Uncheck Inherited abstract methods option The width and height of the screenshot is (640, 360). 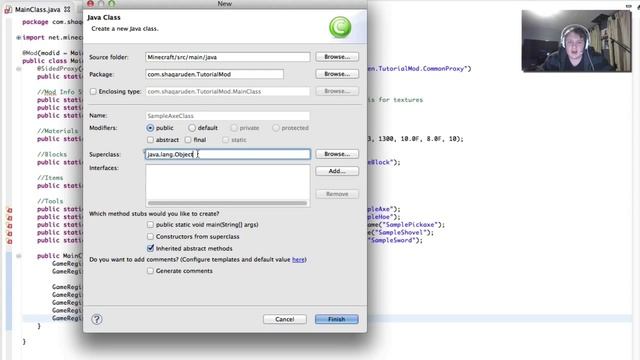(150, 248)
